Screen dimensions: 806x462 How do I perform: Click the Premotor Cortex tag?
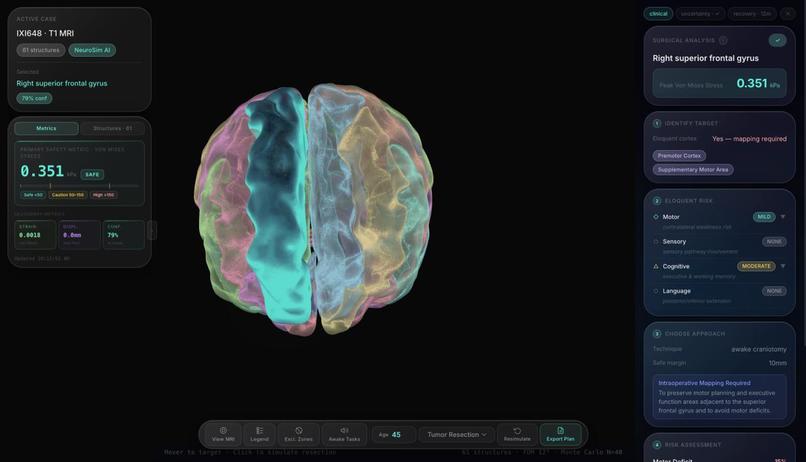point(679,156)
